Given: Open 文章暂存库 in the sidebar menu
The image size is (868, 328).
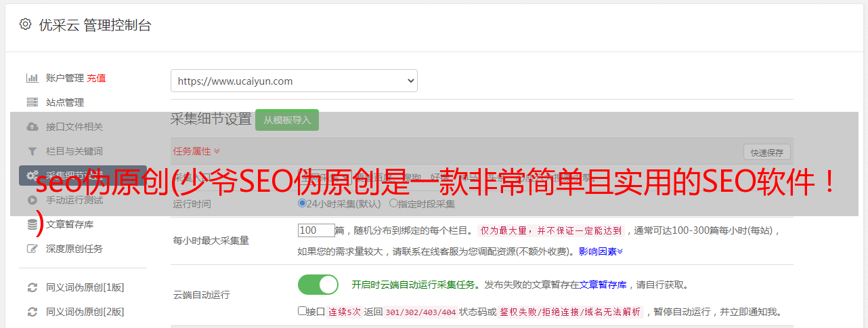Looking at the screenshot, I should click(70, 224).
